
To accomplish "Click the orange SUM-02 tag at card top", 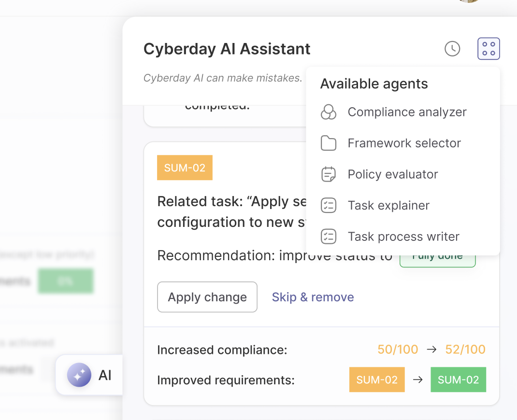I will pyautogui.click(x=185, y=168).
